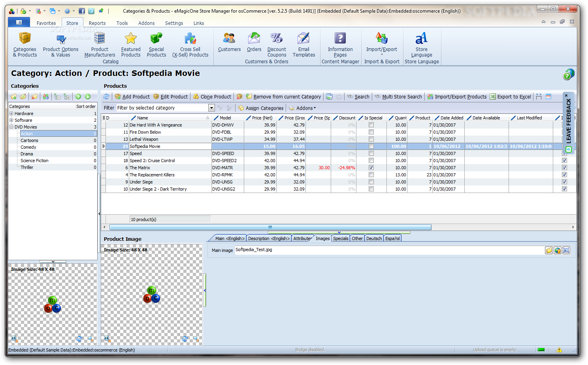Screen dimensions: 588x365
Task: Click the delete product icon
Action: 239,96
